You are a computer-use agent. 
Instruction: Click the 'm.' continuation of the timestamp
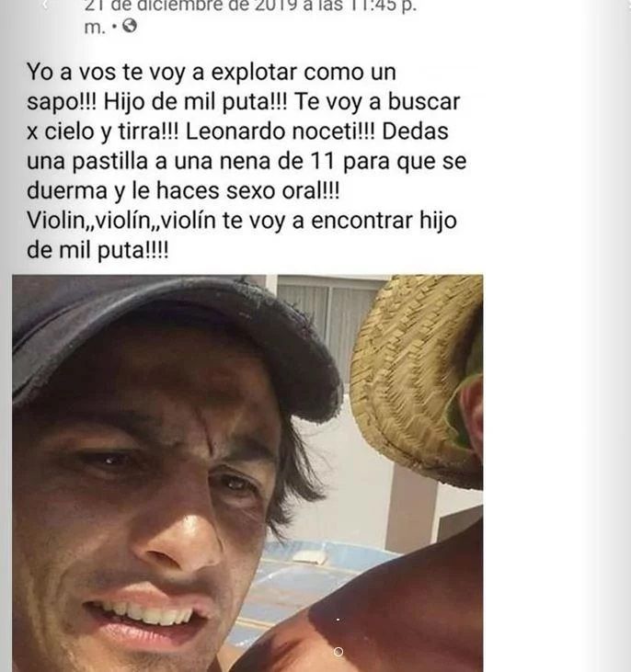[x=95, y=28]
